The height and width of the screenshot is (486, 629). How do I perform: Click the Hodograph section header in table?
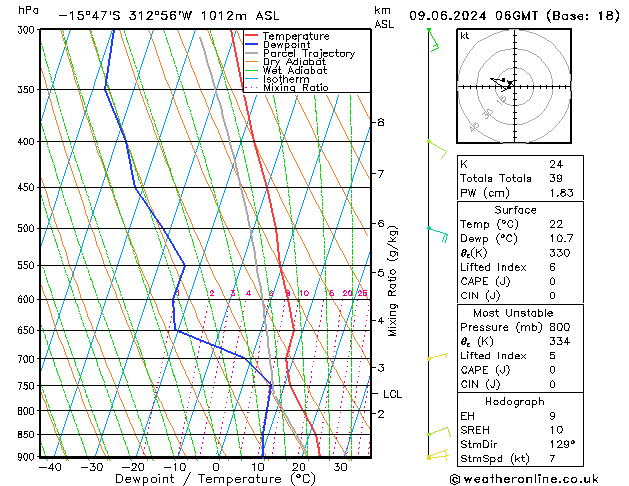(515, 401)
